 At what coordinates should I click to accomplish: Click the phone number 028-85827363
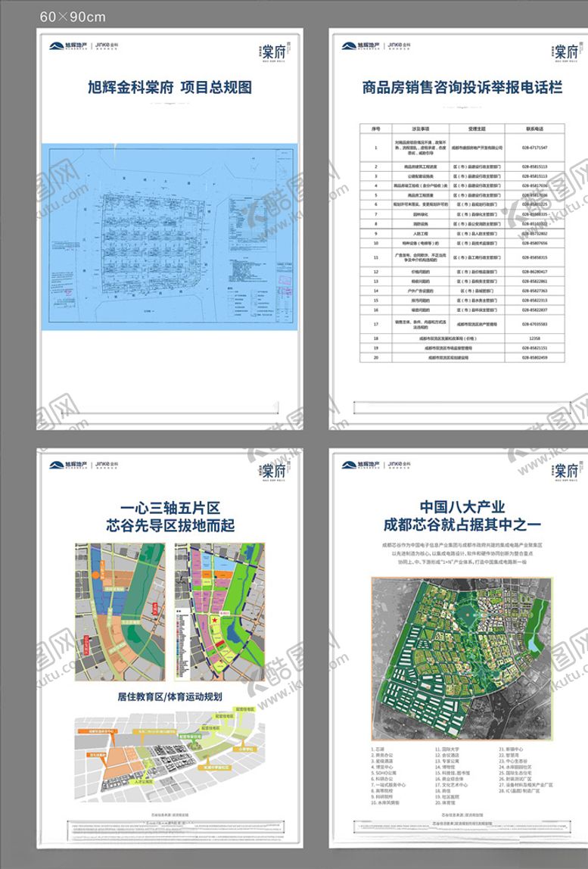point(535,291)
